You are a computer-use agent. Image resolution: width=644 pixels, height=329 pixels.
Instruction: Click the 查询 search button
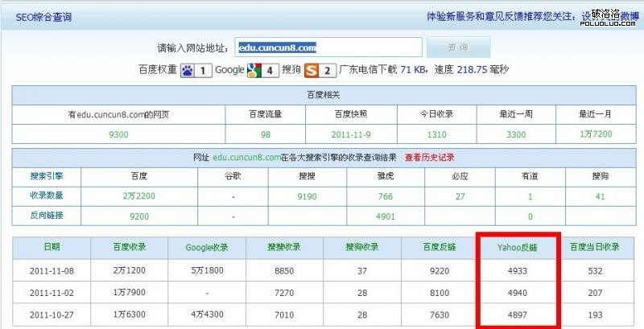click(457, 47)
